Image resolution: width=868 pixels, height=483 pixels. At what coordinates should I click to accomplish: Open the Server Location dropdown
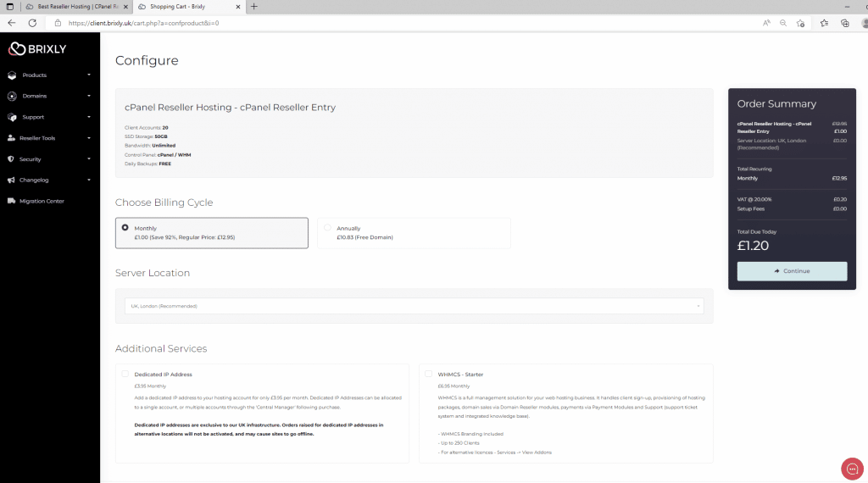414,306
